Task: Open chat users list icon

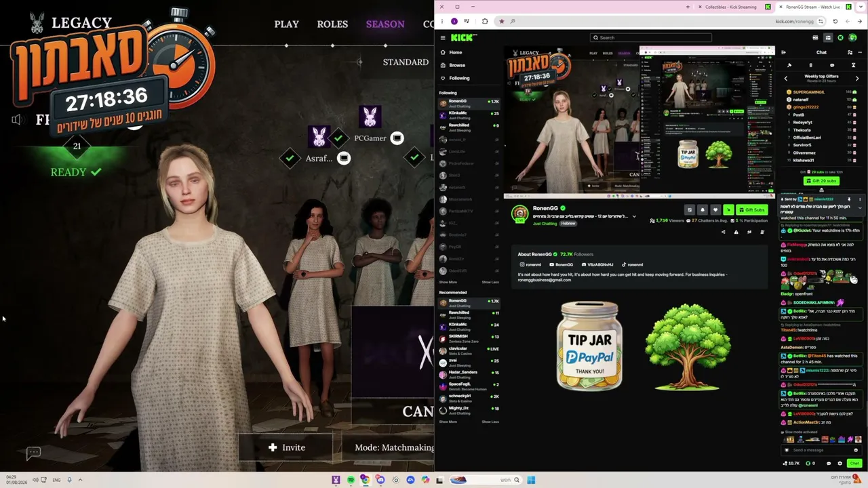Action: click(850, 52)
